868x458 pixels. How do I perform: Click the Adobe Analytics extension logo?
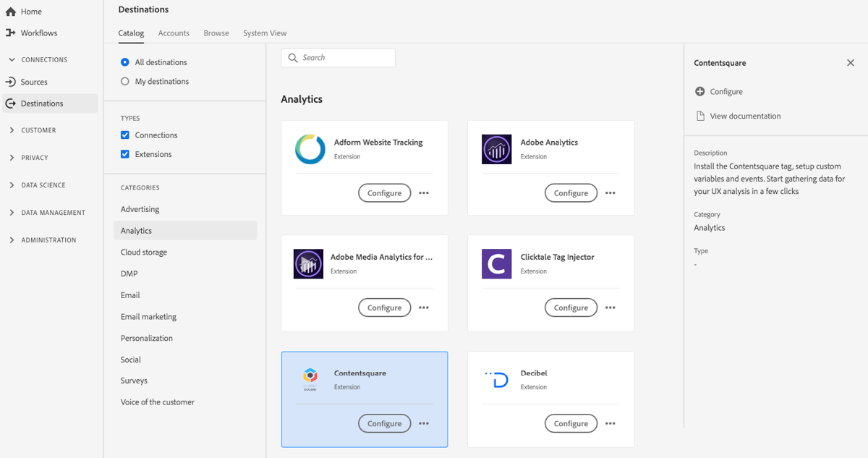pos(496,149)
